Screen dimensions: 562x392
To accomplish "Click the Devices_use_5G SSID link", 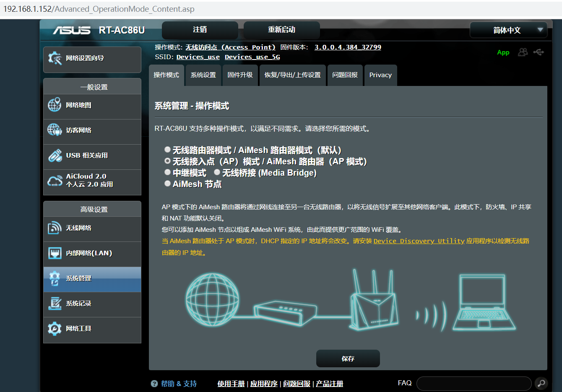I will 252,57.
